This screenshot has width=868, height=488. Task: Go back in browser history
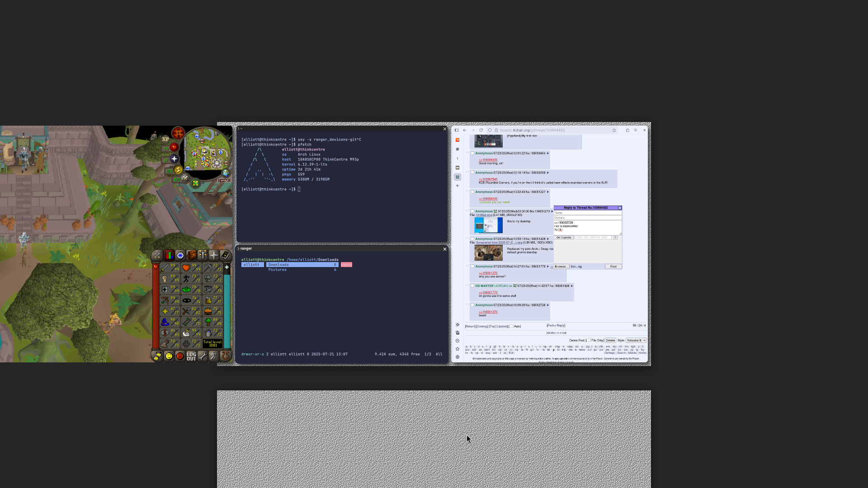point(465,130)
